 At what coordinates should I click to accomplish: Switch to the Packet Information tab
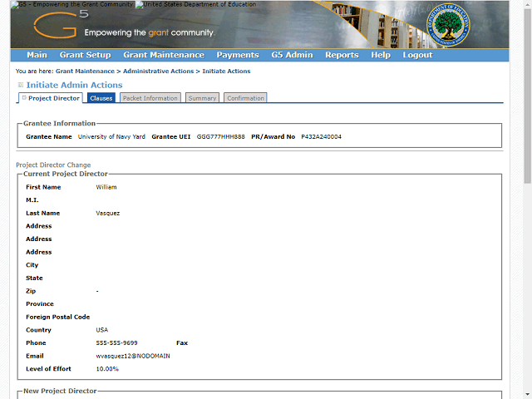point(150,98)
